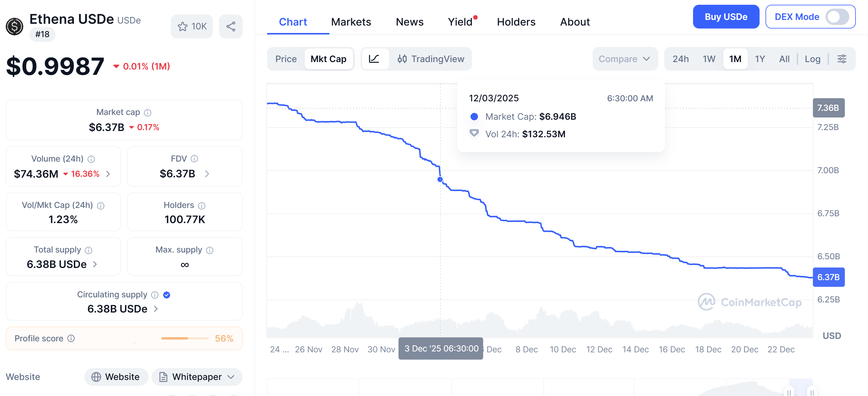
Task: Switch the chart to Log scale
Action: pos(813,59)
